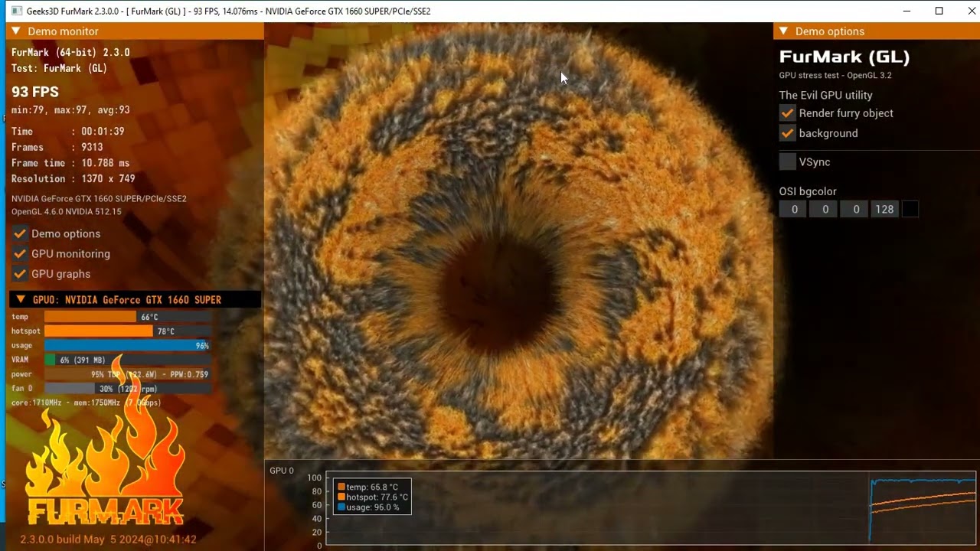980x551 pixels.
Task: Click the Resolution 1370 x 749 line
Action: 73,179
